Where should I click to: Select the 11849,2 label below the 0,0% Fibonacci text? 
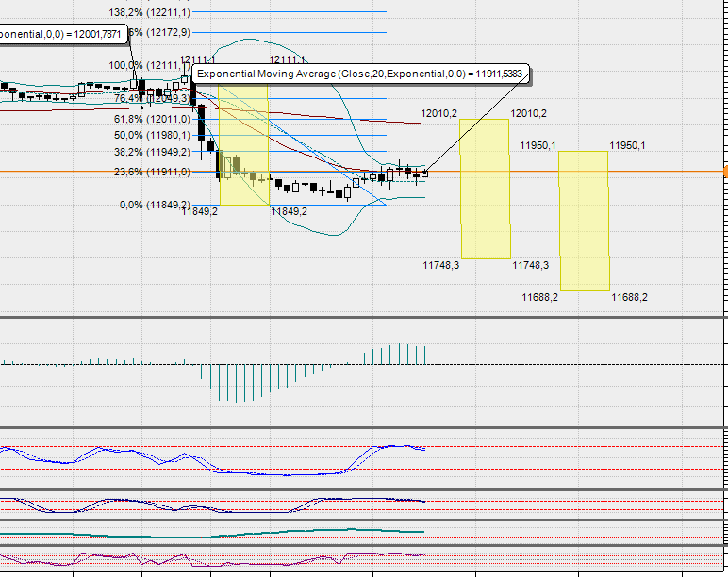point(199,212)
